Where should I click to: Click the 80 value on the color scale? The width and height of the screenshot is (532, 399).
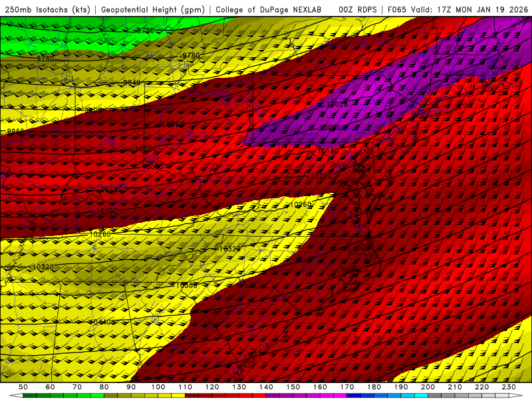coord(104,387)
